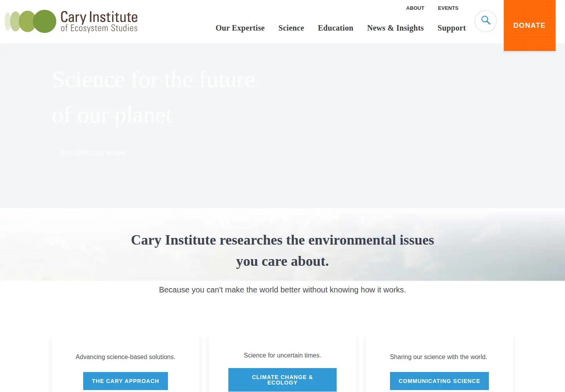Viewport: 565px width, 392px height.
Task: Open the Our Expertise menu
Action: click(240, 28)
